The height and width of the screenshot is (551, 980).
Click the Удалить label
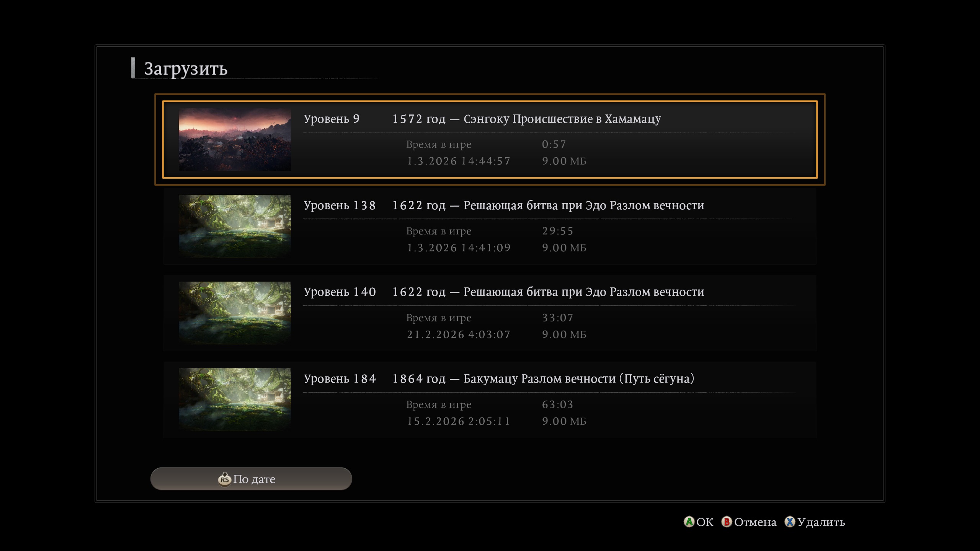click(x=821, y=522)
